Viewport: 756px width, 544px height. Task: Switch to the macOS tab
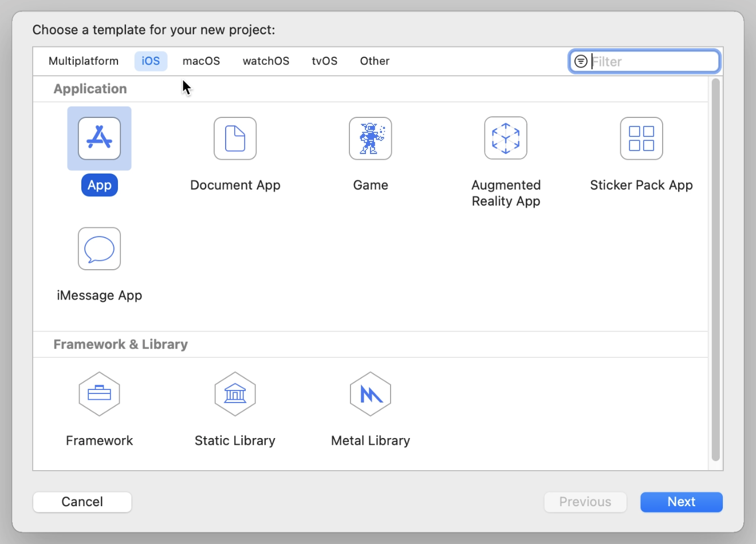[201, 61]
